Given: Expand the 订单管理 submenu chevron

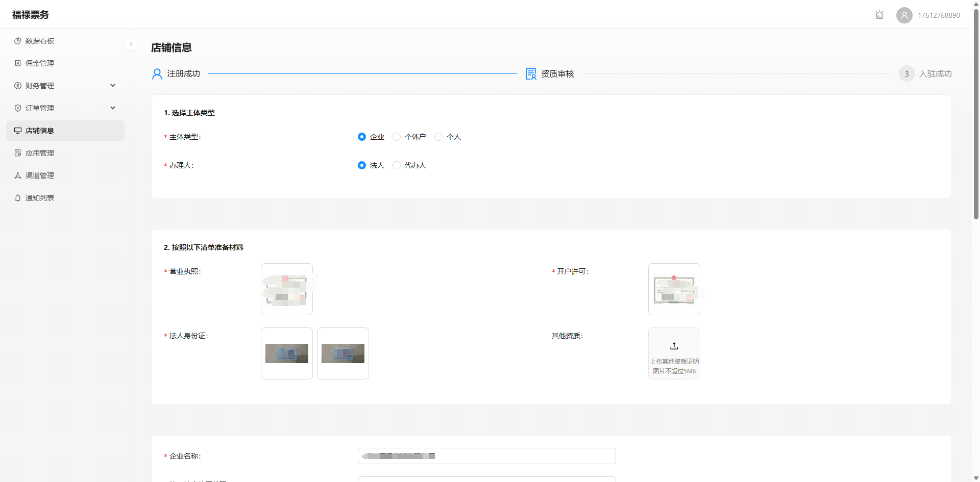Looking at the screenshot, I should (x=113, y=108).
